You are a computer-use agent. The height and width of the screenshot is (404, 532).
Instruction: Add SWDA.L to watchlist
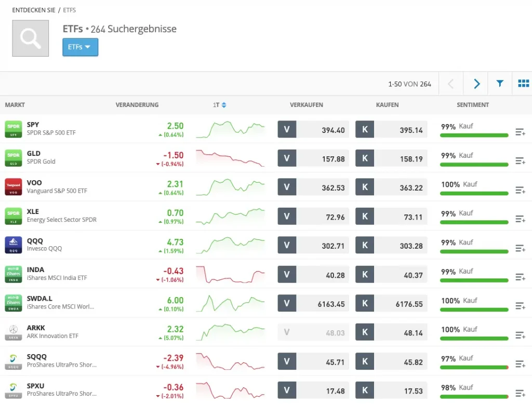520,307
